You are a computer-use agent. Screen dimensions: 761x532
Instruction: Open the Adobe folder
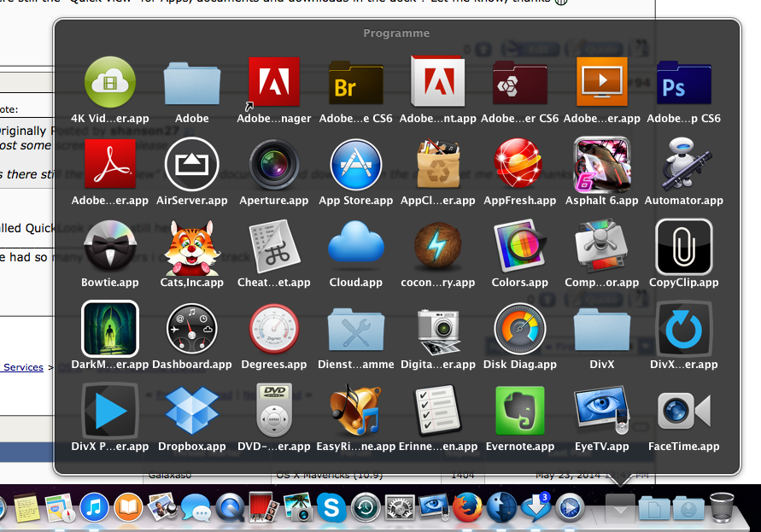click(191, 84)
